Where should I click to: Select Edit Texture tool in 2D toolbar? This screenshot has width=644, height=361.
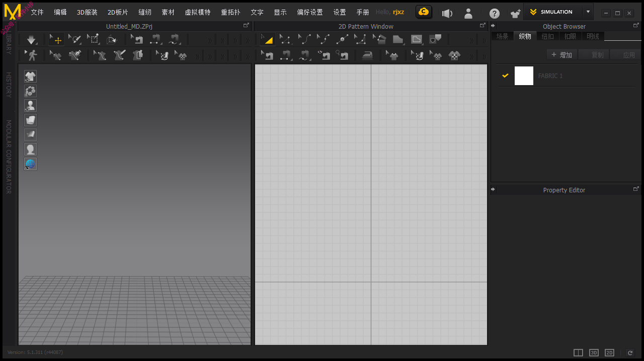coord(417,55)
